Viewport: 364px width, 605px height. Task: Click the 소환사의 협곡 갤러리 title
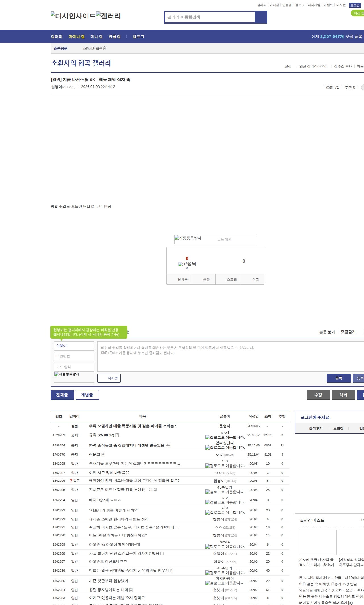pyautogui.click(x=81, y=63)
